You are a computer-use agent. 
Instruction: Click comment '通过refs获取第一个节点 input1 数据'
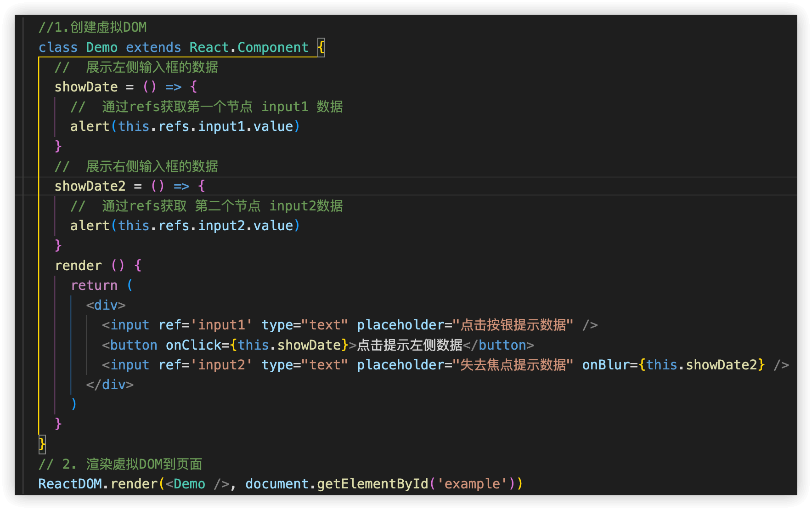pyautogui.click(x=222, y=107)
